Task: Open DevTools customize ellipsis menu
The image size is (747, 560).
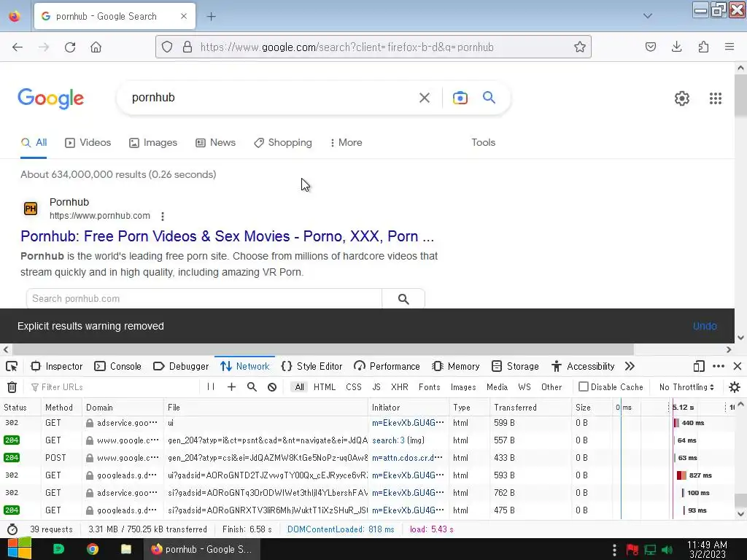Action: pyautogui.click(x=719, y=366)
